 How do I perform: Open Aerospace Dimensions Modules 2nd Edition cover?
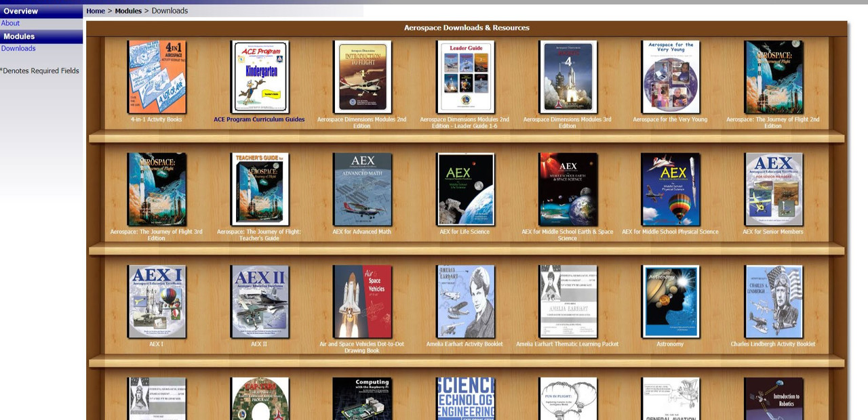362,77
